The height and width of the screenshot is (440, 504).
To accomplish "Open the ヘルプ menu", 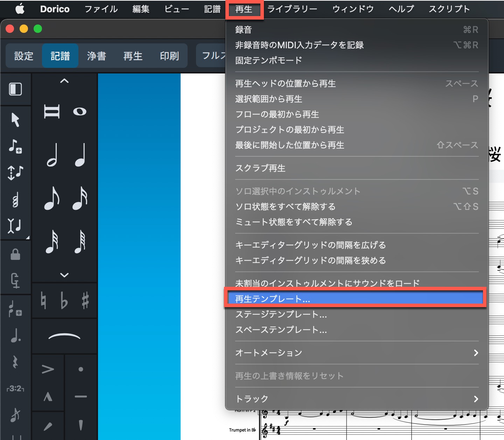I will (x=401, y=9).
